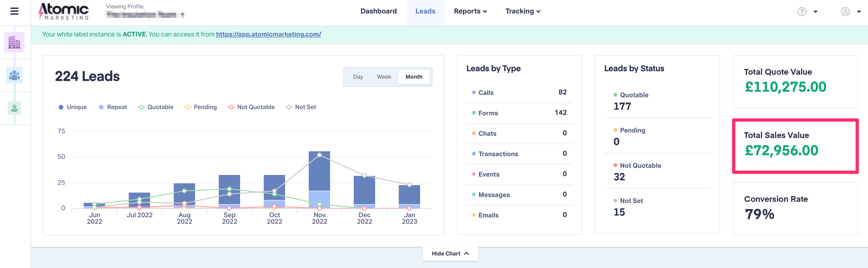Click the Nov 2022 Not Set data point
The image size is (868, 268).
point(319,155)
